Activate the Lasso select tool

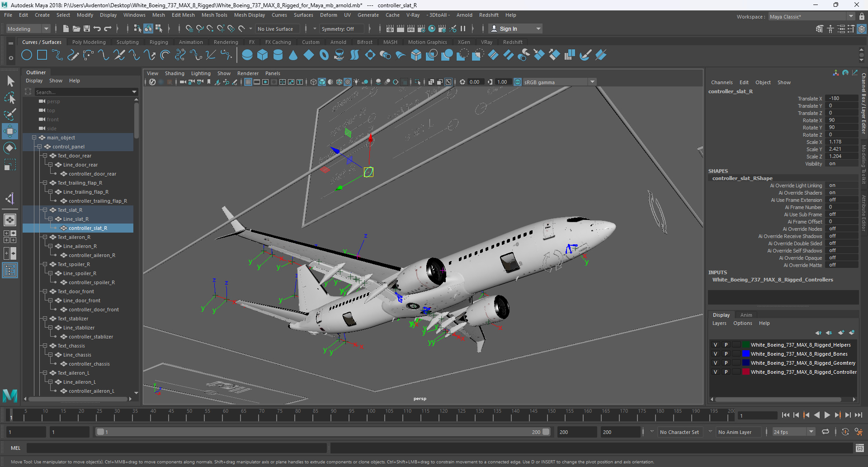coord(10,98)
